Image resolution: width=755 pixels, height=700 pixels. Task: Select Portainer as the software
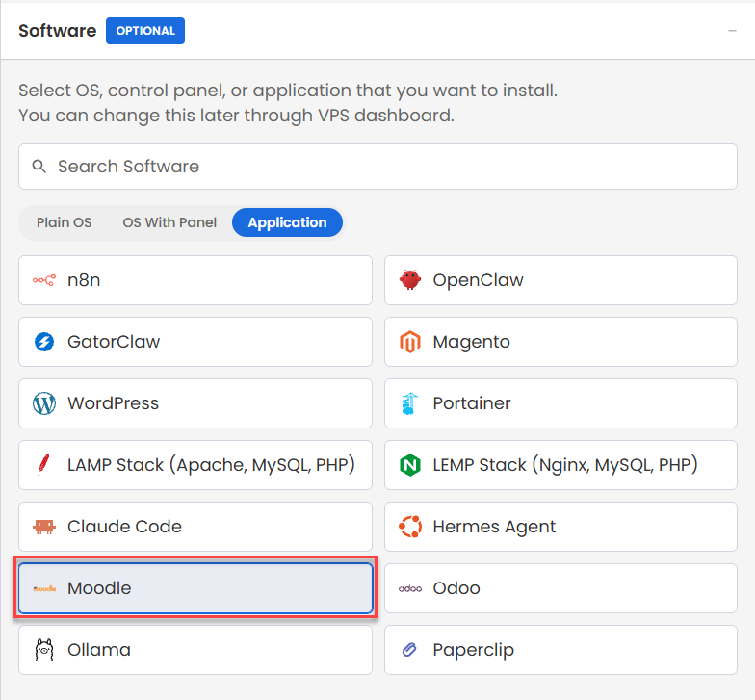(x=560, y=403)
